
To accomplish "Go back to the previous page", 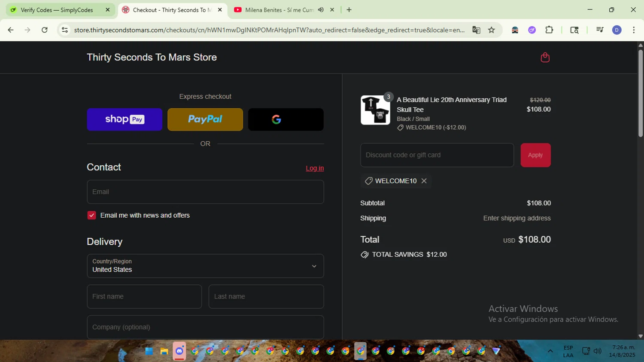I will click(11, 30).
